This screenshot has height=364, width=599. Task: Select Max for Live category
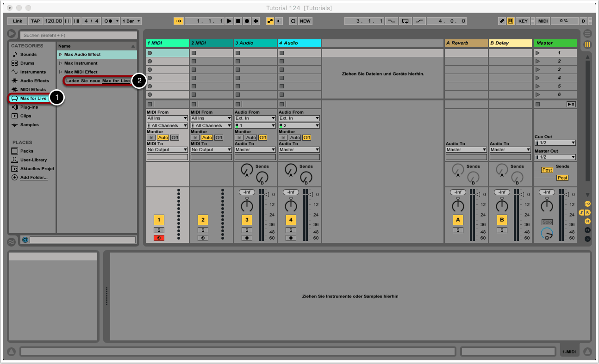[x=33, y=98]
